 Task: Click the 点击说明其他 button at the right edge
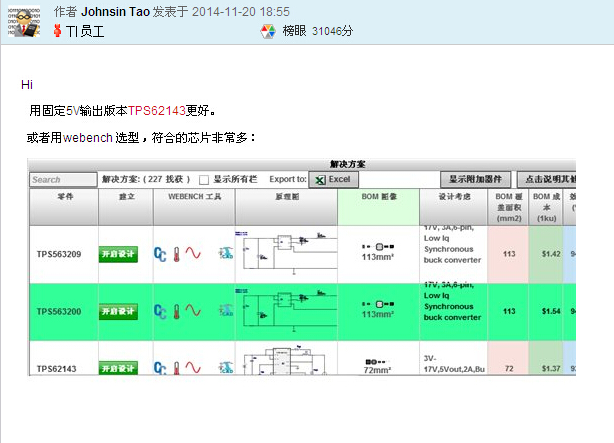pyautogui.click(x=547, y=179)
